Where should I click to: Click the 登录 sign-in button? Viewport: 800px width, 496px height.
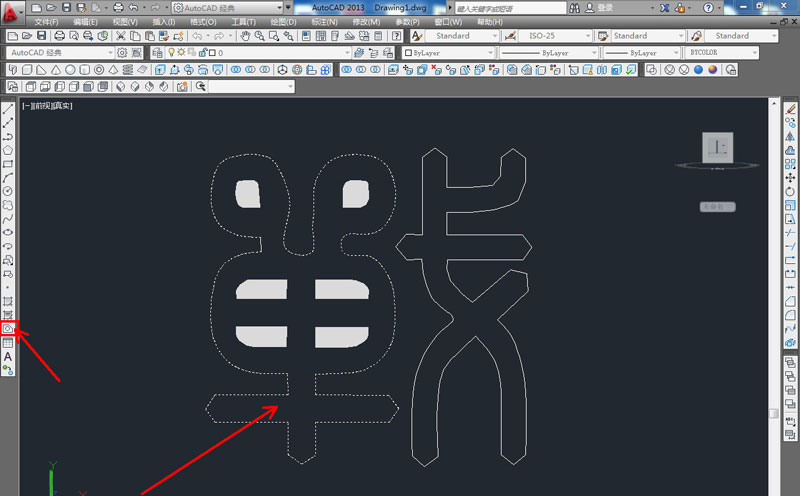[x=604, y=7]
